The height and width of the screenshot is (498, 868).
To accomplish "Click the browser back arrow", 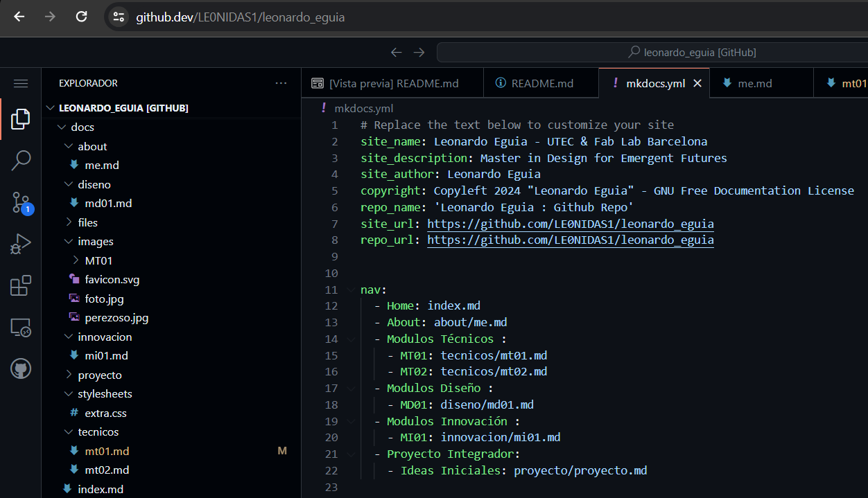I will point(19,17).
